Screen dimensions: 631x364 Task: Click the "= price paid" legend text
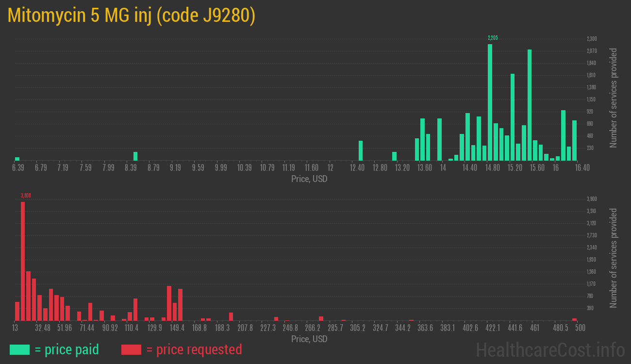tap(66, 349)
